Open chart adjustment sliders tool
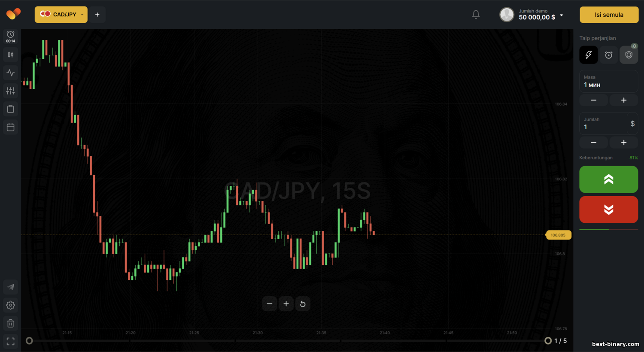The image size is (644, 352). (11, 91)
